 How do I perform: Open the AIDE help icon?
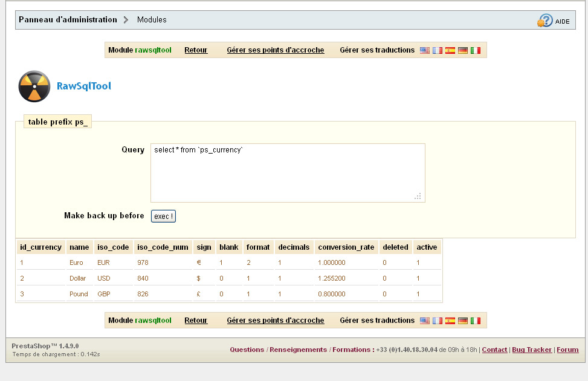(545, 21)
